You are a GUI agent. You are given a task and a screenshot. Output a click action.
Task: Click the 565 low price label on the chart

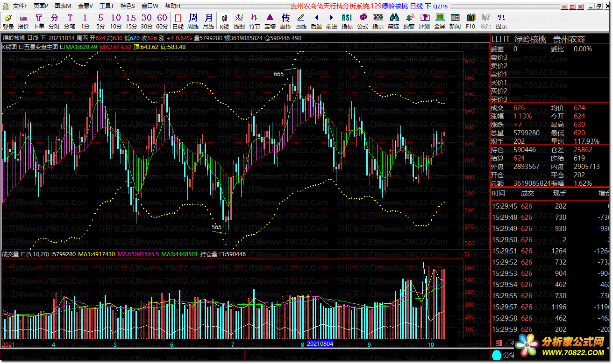click(217, 227)
